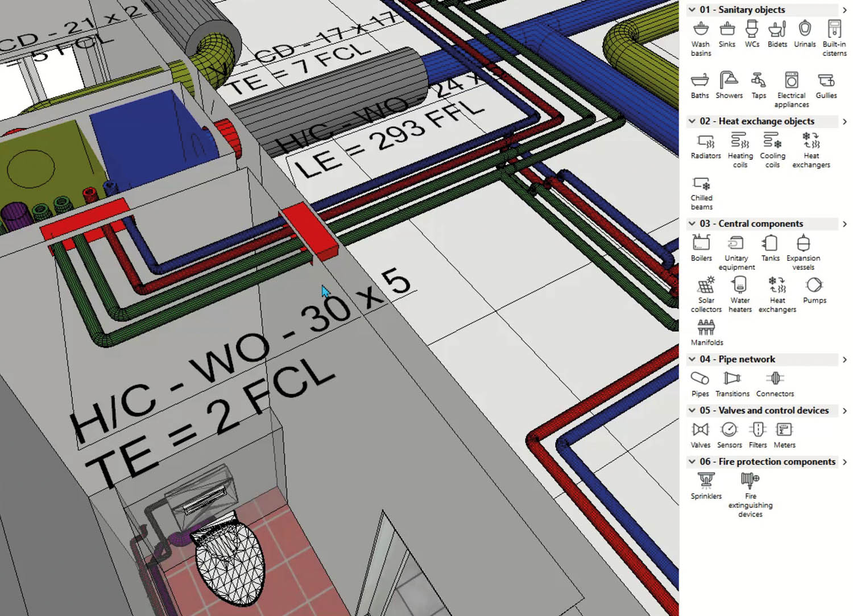Choose the Valves icon
This screenshot has width=853, height=616.
click(700, 430)
